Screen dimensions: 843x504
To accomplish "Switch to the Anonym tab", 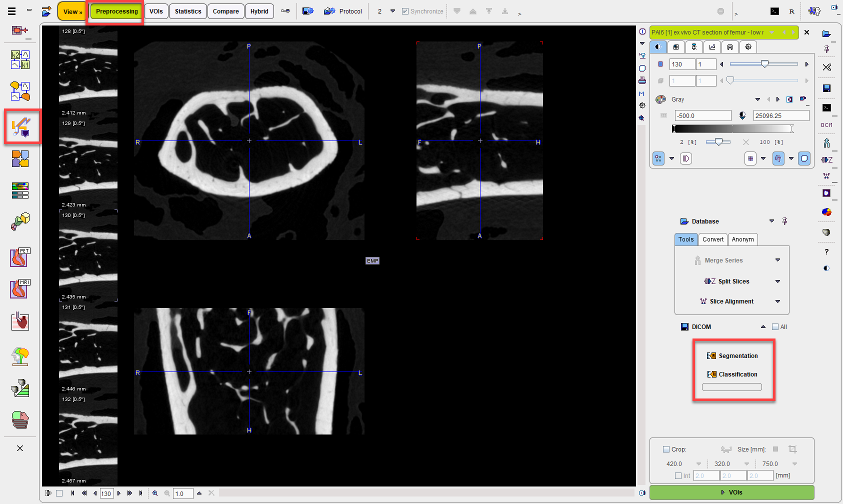I will click(742, 239).
